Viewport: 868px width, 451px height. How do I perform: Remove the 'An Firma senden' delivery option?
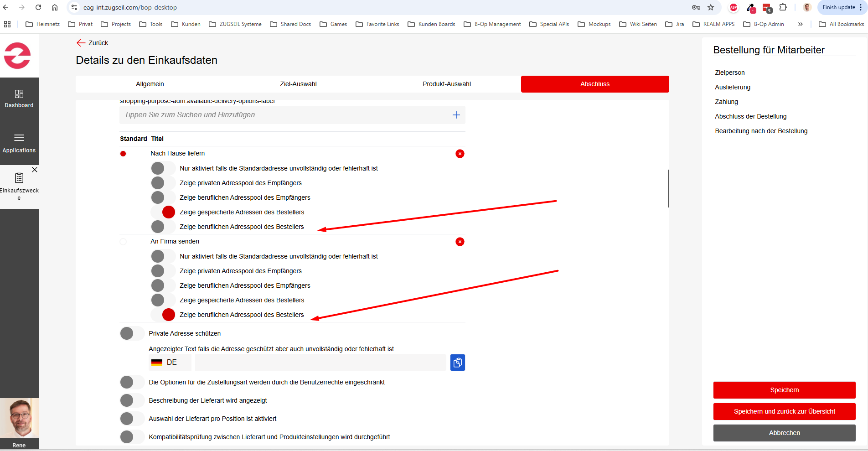(x=460, y=242)
